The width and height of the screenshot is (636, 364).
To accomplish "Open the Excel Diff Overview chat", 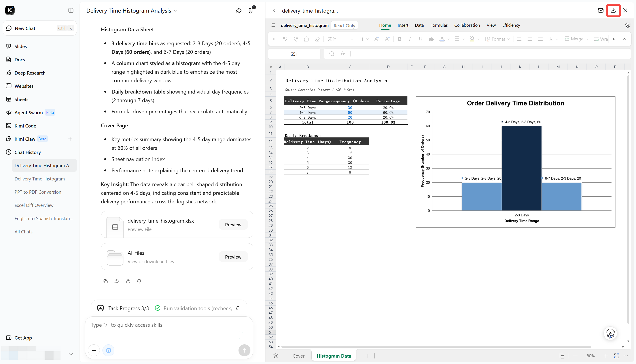I will pos(34,205).
